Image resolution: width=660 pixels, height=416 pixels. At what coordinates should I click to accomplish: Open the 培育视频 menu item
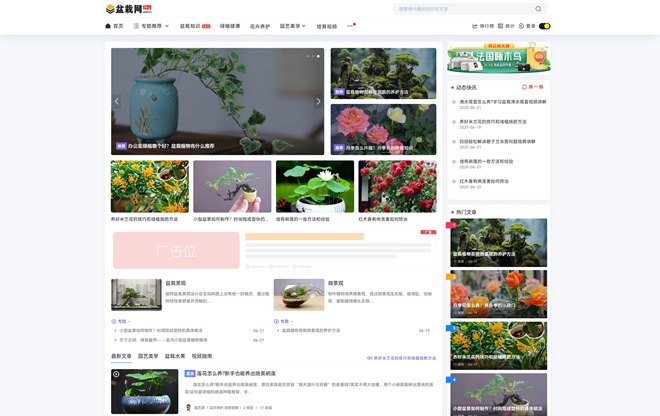pos(327,26)
